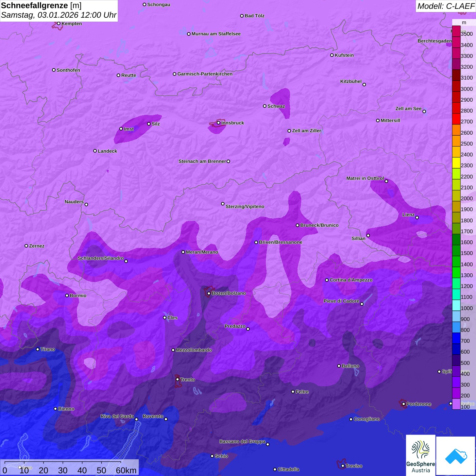Click the 60km scale bar label
The image size is (476, 476).
(126, 470)
